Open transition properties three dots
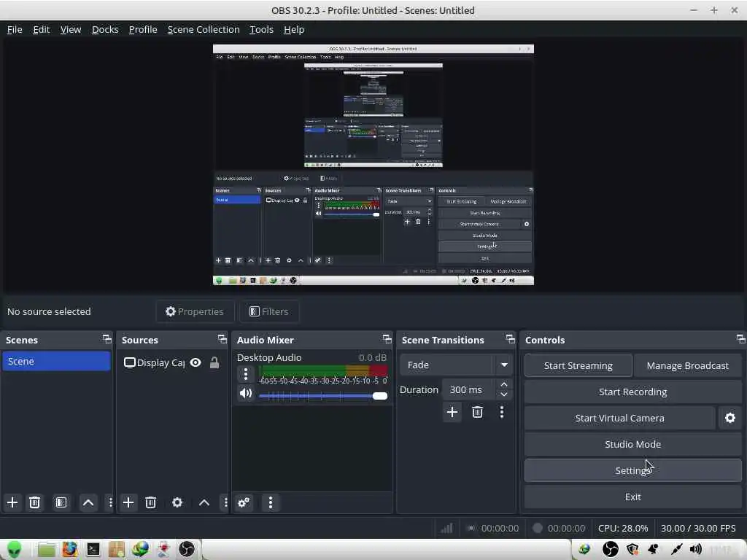This screenshot has width=747, height=560. pyautogui.click(x=502, y=412)
